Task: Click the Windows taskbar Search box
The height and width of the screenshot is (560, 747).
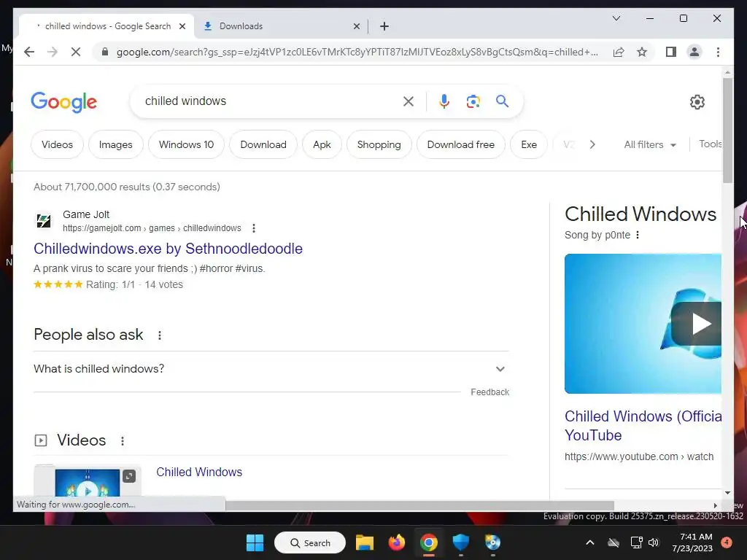Action: click(310, 542)
